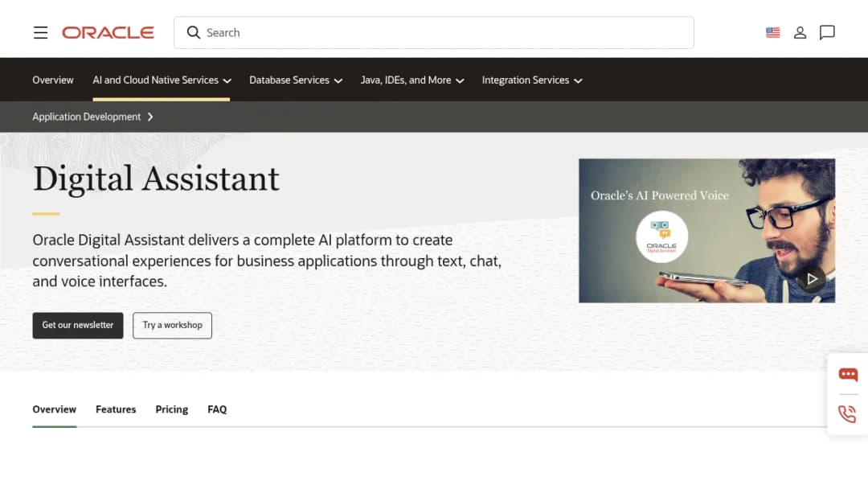The width and height of the screenshot is (868, 489).
Task: Open the video thumbnail of man with phone
Action: click(707, 231)
